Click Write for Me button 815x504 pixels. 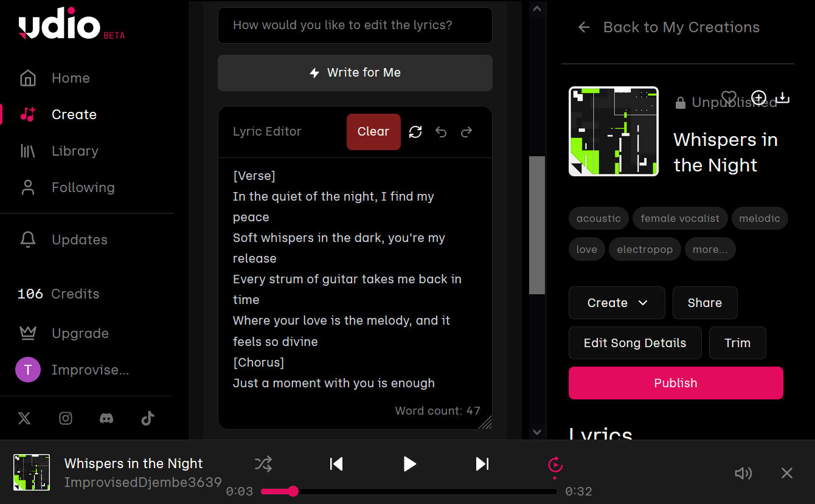(355, 72)
